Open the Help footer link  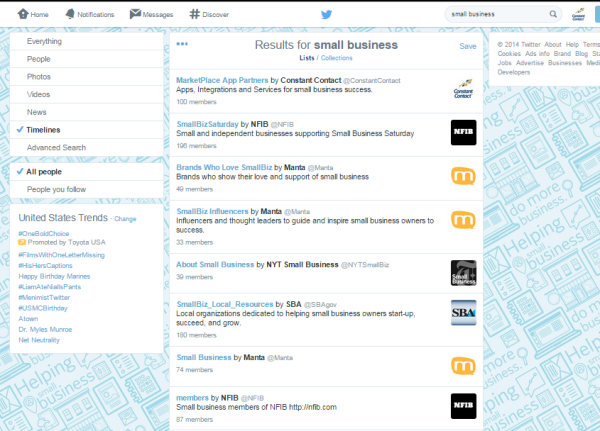(x=572, y=45)
